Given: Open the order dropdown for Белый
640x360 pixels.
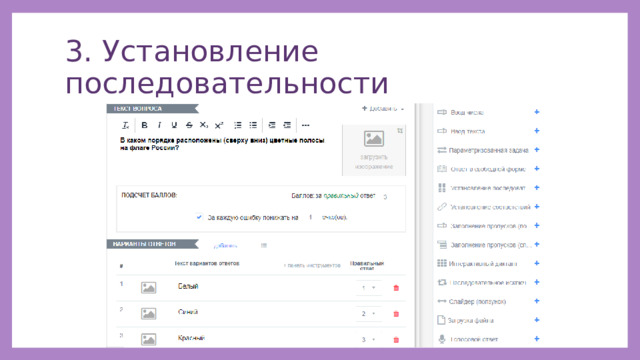Looking at the screenshot, I should [369, 288].
